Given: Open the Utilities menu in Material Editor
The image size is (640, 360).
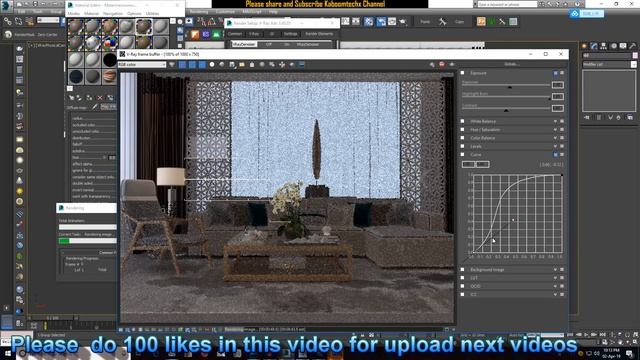Looking at the screenshot, I should point(153,13).
